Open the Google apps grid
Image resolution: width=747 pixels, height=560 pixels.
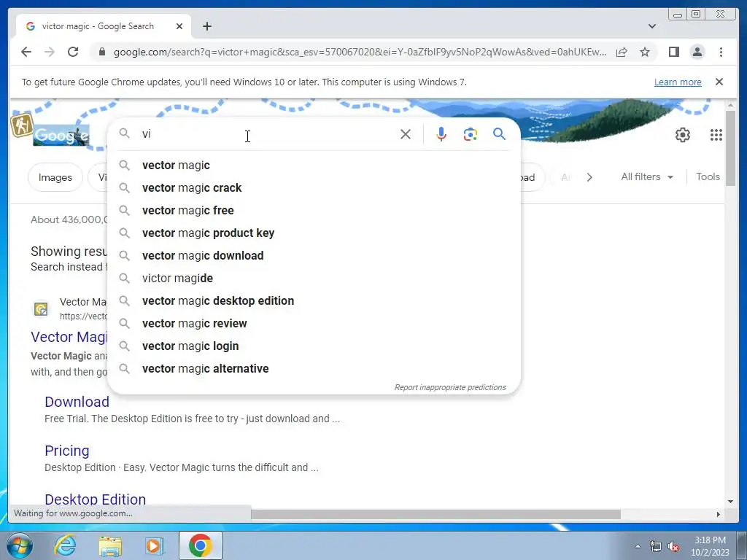coord(716,135)
